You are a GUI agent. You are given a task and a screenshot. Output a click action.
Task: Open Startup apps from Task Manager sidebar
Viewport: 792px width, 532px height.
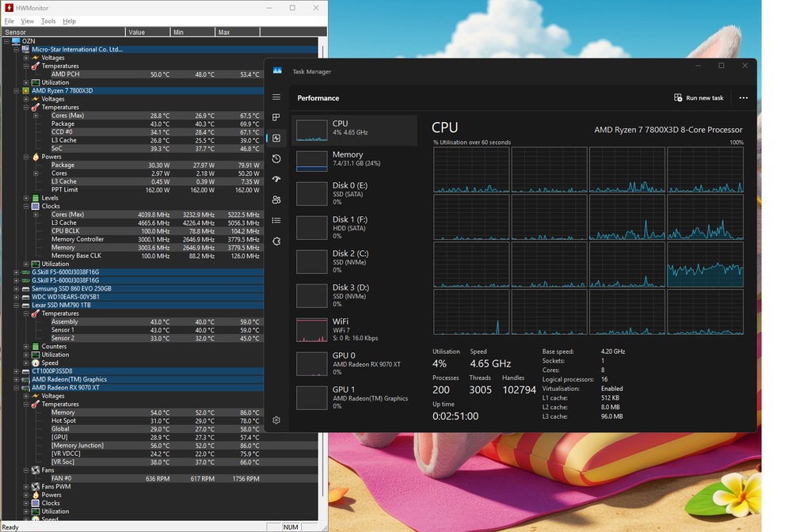tap(276, 179)
